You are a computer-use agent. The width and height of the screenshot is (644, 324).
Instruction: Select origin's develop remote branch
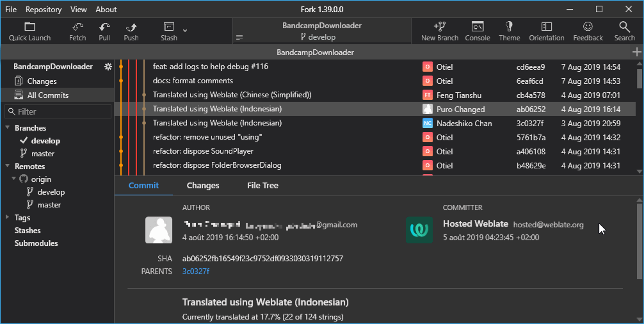point(51,192)
